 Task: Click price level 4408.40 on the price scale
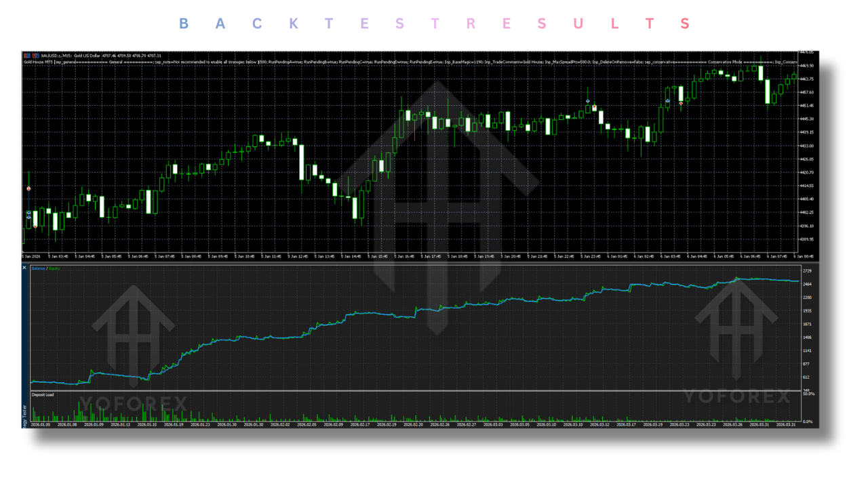click(806, 199)
